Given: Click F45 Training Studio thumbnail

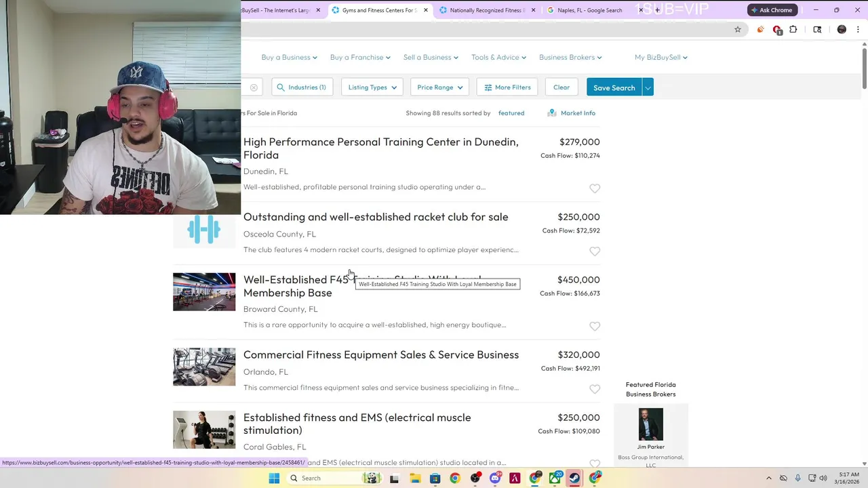Looking at the screenshot, I should pos(204,291).
